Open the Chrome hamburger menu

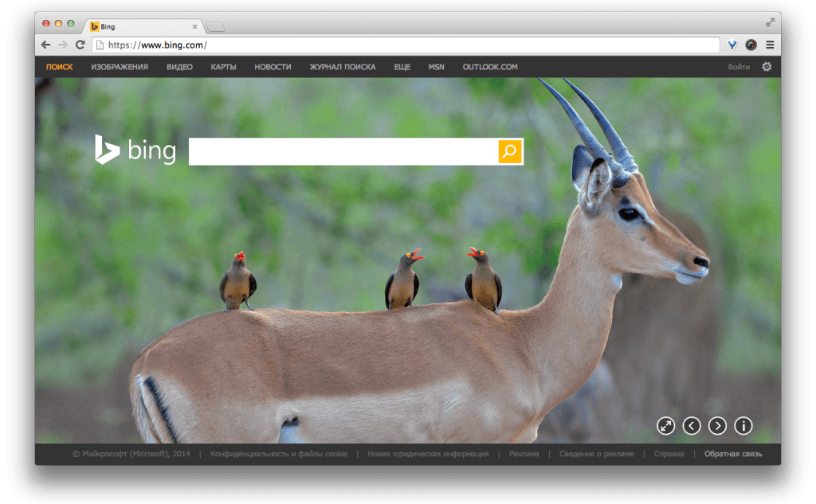tap(770, 45)
